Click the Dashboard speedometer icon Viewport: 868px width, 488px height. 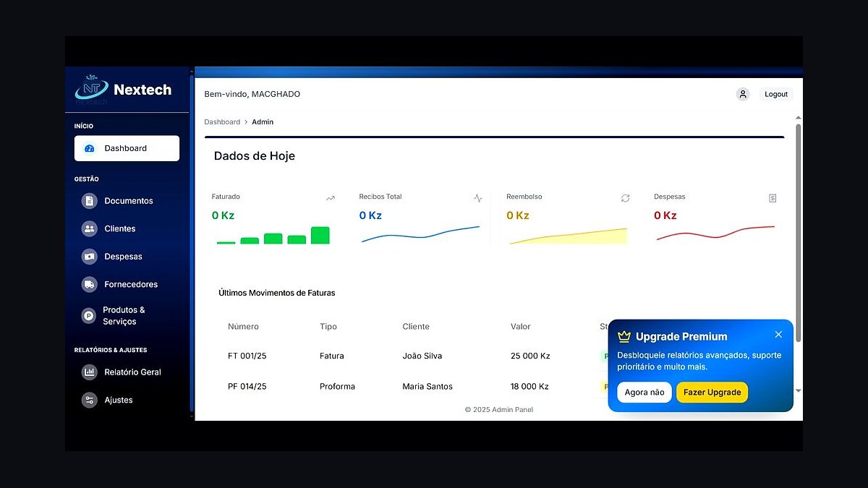pyautogui.click(x=90, y=148)
